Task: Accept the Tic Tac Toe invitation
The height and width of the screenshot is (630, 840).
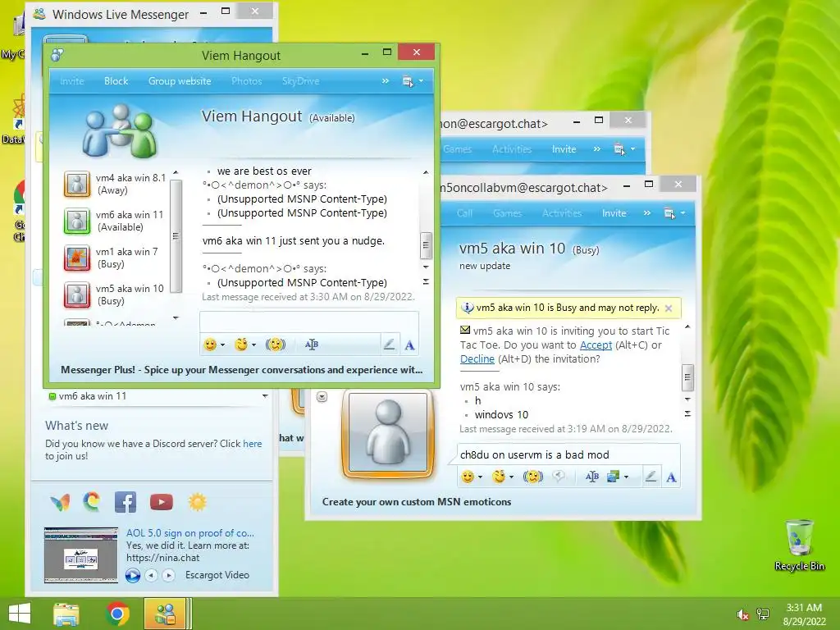Action: pyautogui.click(x=596, y=345)
